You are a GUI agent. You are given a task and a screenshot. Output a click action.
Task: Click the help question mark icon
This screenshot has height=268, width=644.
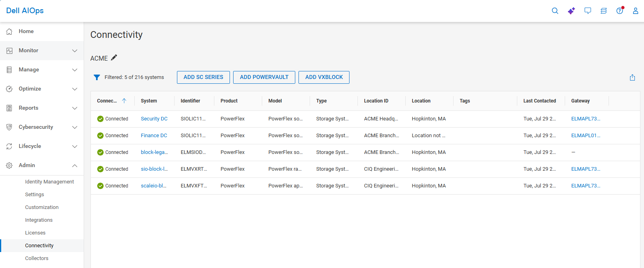pyautogui.click(x=620, y=11)
